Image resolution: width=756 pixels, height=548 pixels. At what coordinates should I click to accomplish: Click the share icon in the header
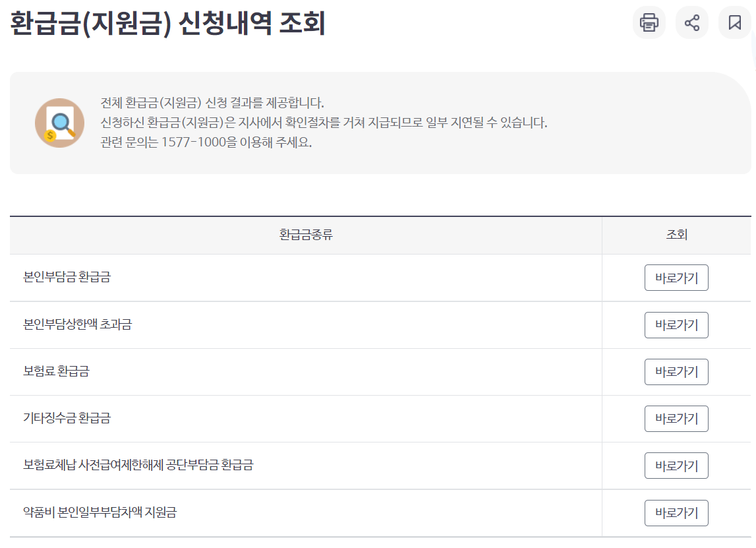[691, 22]
